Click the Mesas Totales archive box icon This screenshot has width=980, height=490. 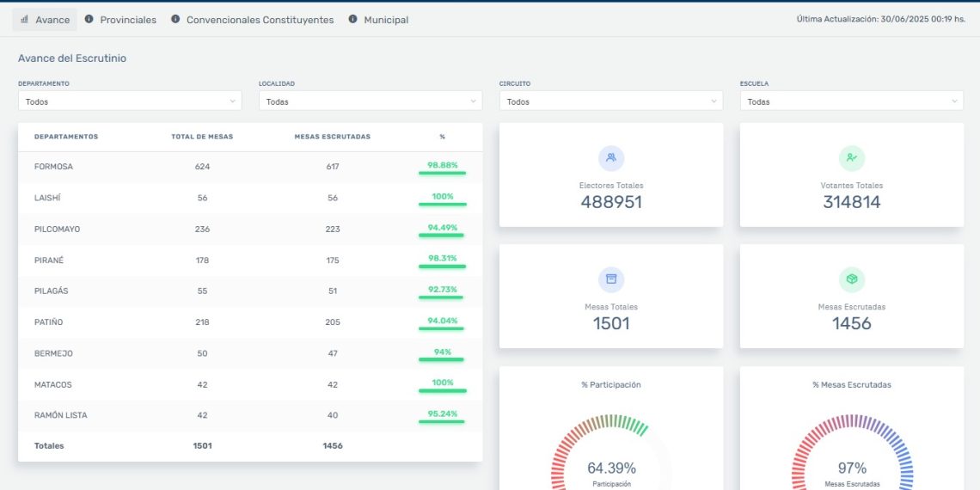click(x=611, y=279)
